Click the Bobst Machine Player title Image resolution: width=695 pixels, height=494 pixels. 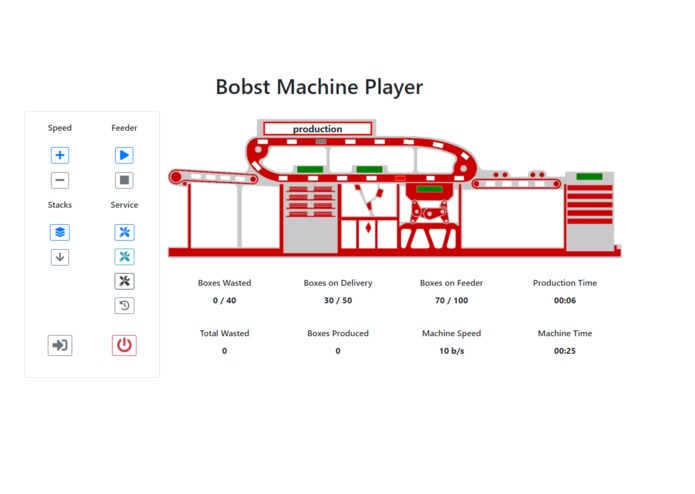click(319, 86)
